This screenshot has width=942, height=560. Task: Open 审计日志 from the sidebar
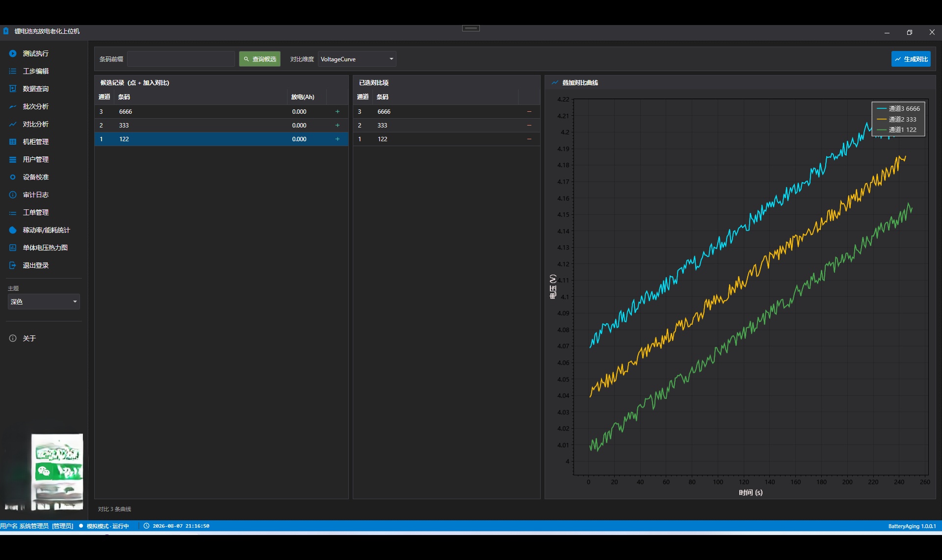[x=35, y=195]
